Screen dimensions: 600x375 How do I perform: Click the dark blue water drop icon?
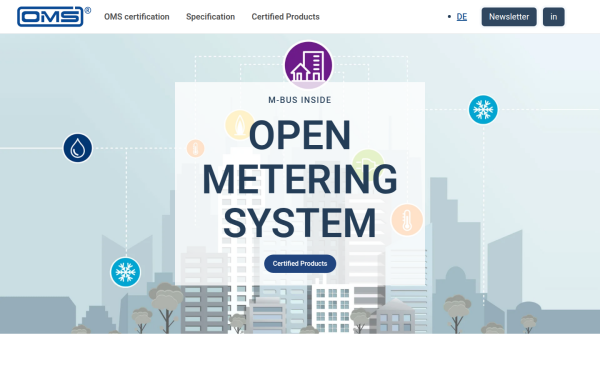78,148
